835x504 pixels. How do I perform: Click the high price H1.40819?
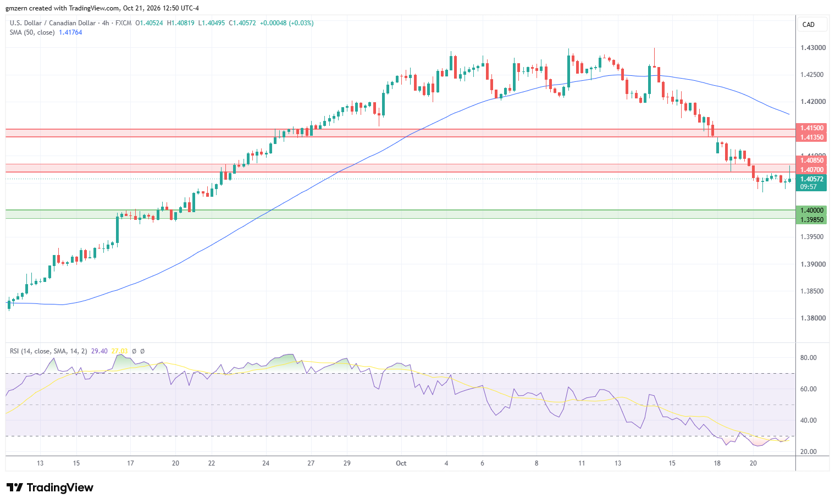180,23
